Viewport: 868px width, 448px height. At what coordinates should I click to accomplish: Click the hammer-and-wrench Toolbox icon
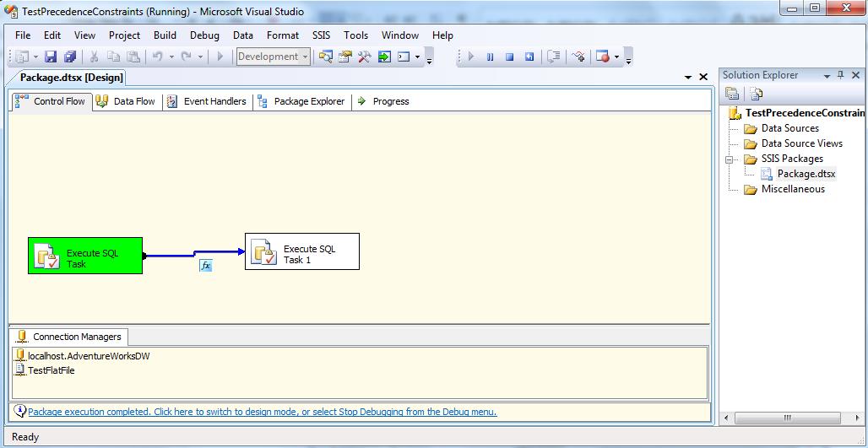364,57
